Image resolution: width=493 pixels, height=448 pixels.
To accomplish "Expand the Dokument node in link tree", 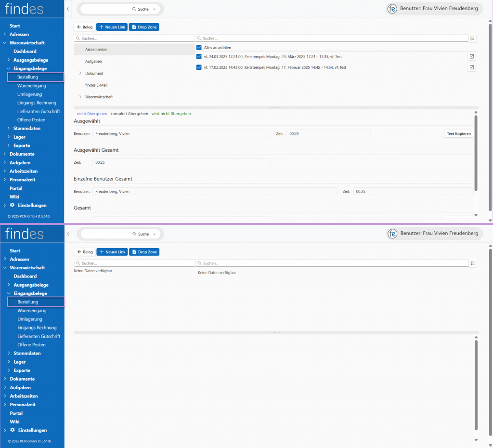I will pyautogui.click(x=80, y=73).
